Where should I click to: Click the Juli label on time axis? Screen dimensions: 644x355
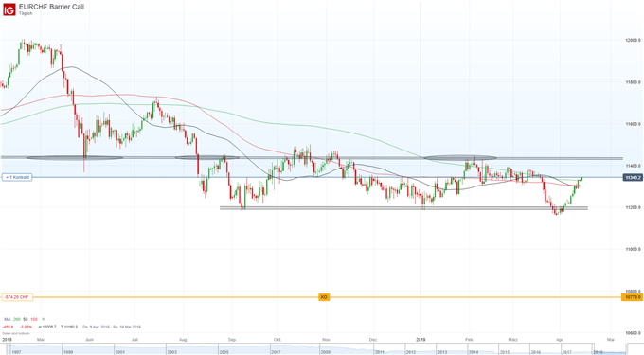coord(134,340)
